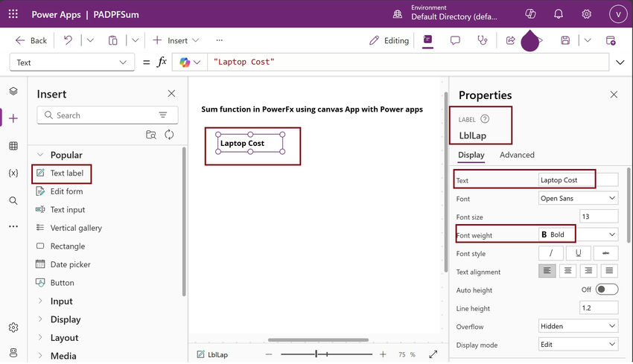Image resolution: width=633 pixels, height=364 pixels.
Task: Open settings gear in header
Action: coord(586,14)
